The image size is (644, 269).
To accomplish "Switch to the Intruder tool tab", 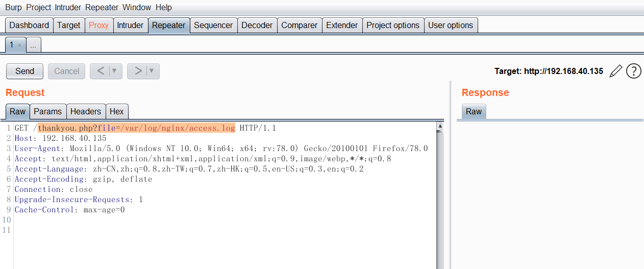I will tap(130, 25).
